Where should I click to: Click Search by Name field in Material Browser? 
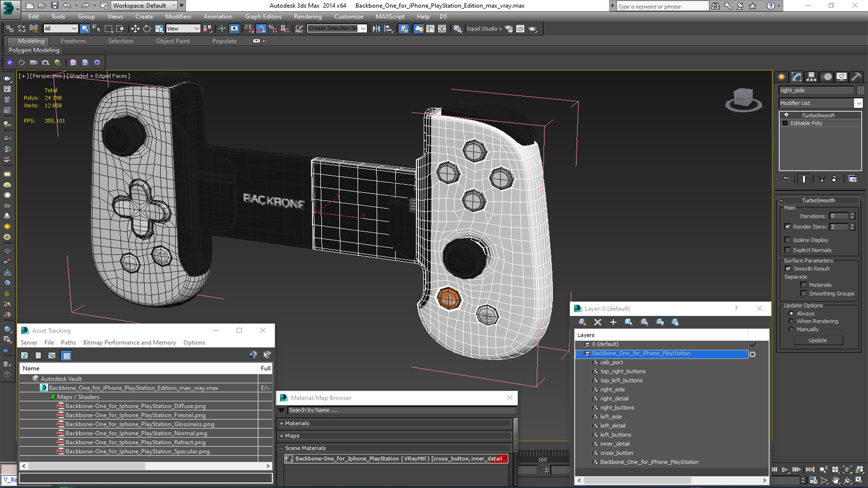point(401,410)
